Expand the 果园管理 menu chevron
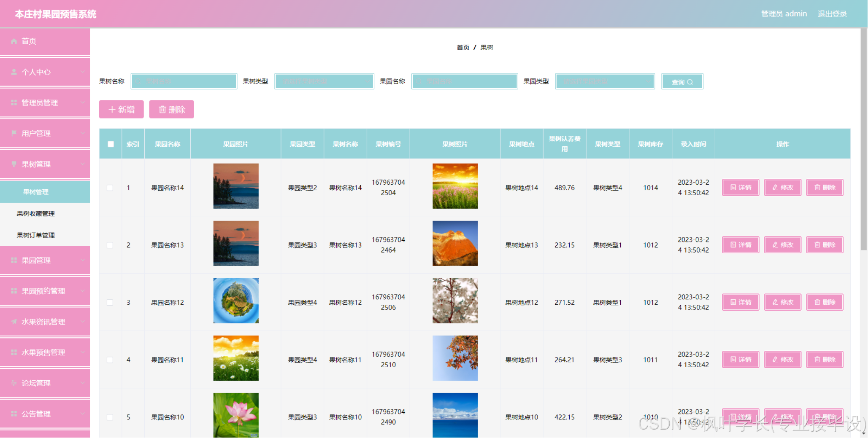 pyautogui.click(x=83, y=261)
